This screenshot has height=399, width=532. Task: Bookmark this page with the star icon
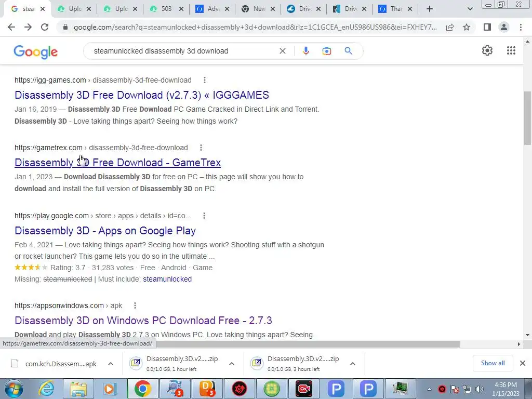pos(467,27)
